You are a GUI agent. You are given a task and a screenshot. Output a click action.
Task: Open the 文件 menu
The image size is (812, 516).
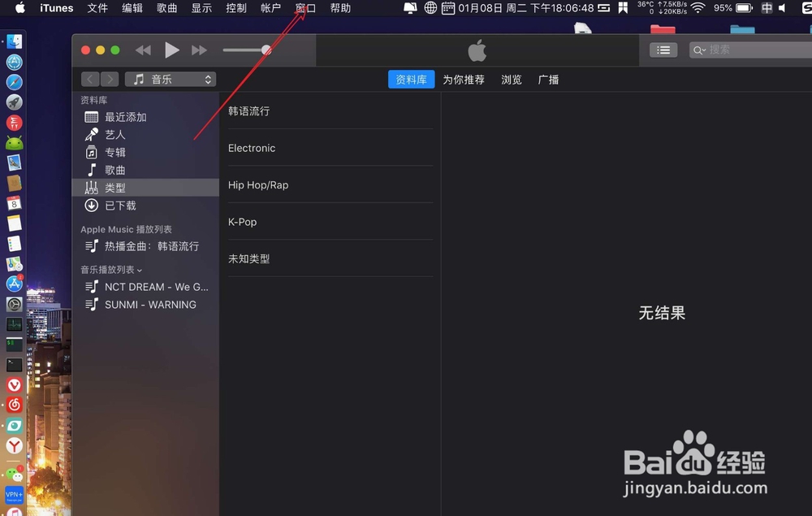coord(97,8)
